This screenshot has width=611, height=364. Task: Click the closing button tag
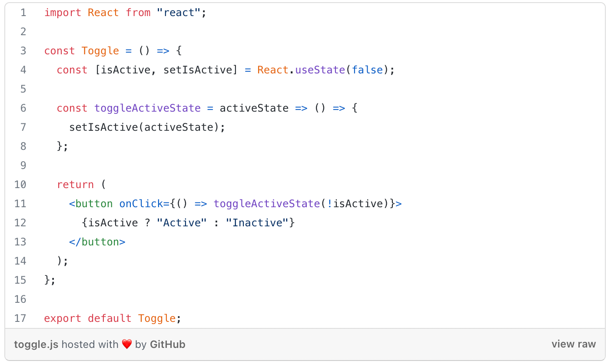click(97, 242)
